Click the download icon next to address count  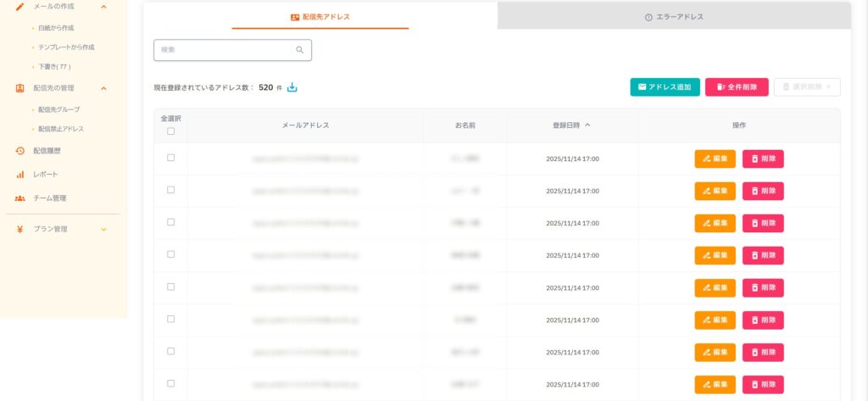[292, 87]
